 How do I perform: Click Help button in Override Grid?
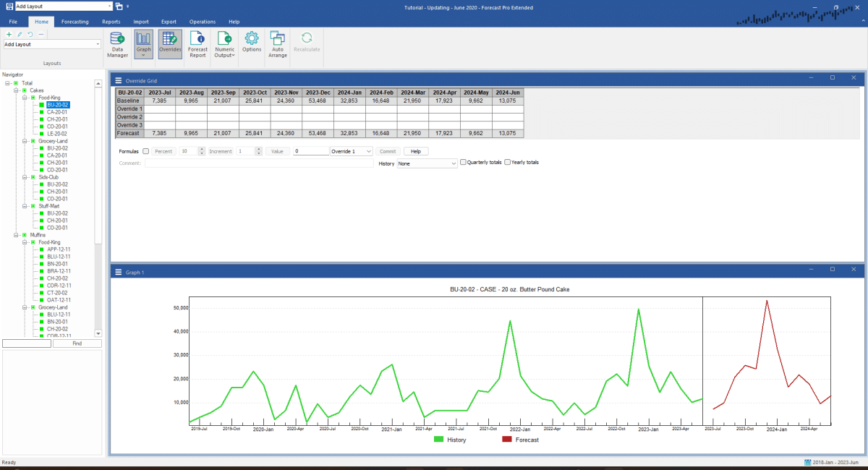click(415, 151)
